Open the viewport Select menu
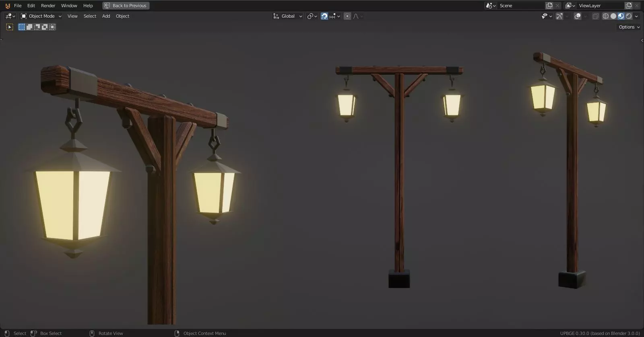Viewport: 644px width, 337px height. pyautogui.click(x=90, y=16)
